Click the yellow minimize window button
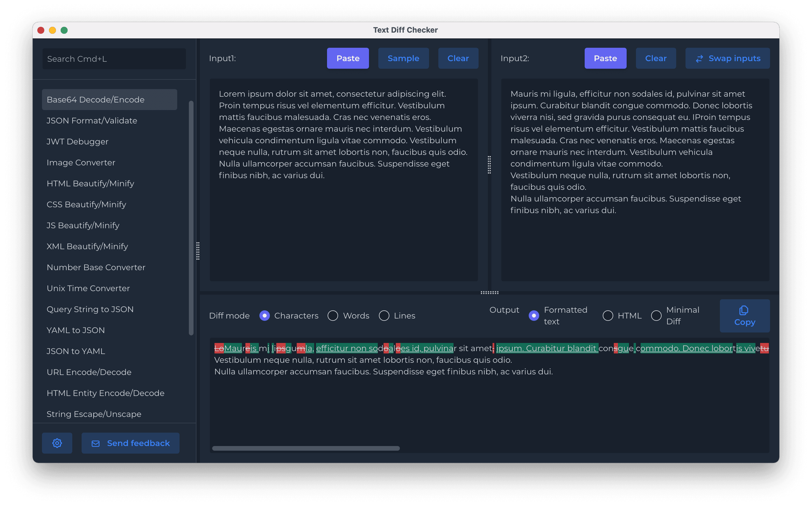 pos(52,31)
